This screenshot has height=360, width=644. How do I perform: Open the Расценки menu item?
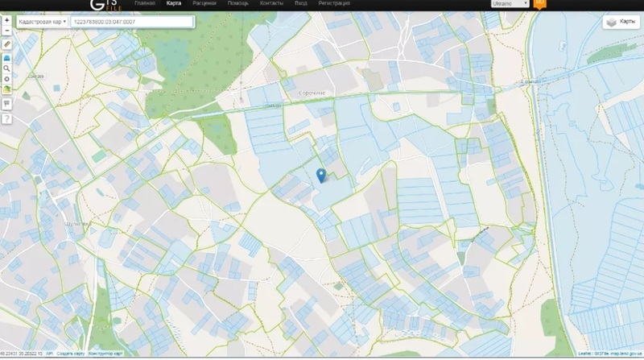pos(204,4)
